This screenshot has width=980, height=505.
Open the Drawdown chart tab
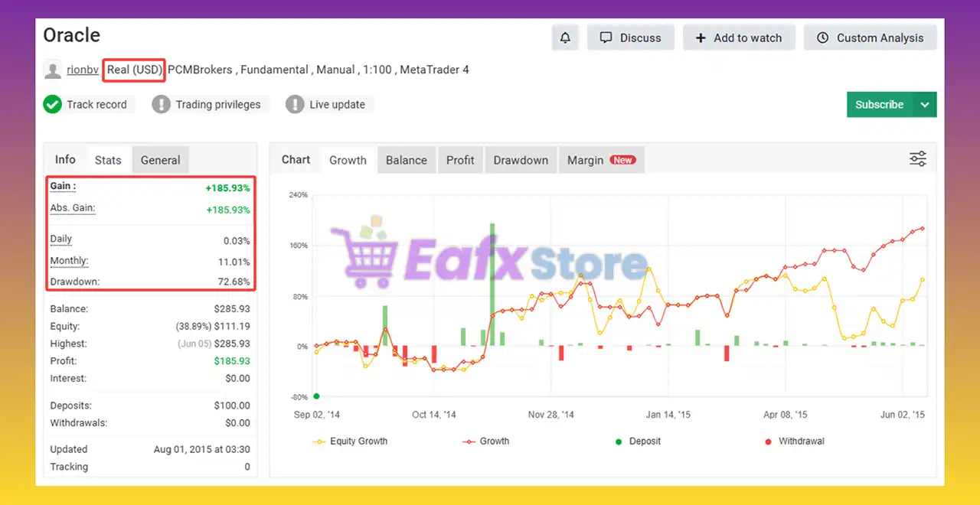[x=521, y=160]
